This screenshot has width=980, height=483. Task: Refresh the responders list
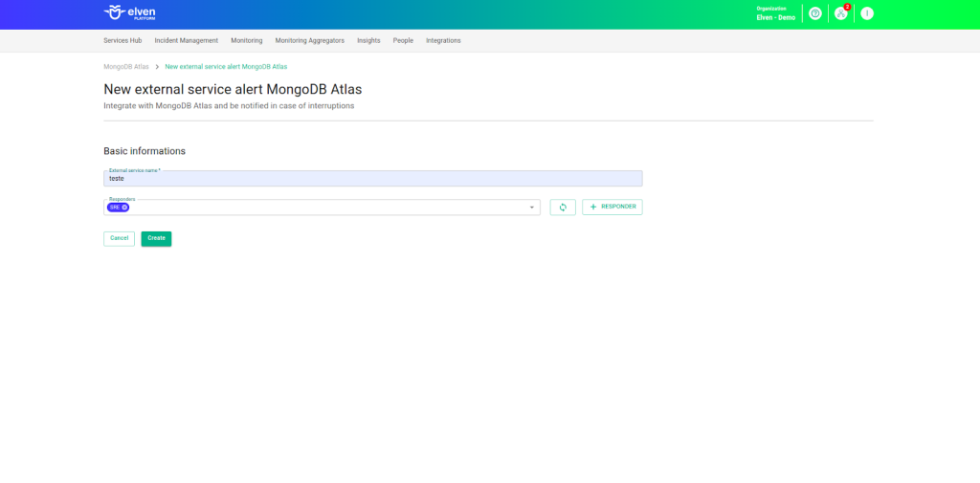point(563,208)
